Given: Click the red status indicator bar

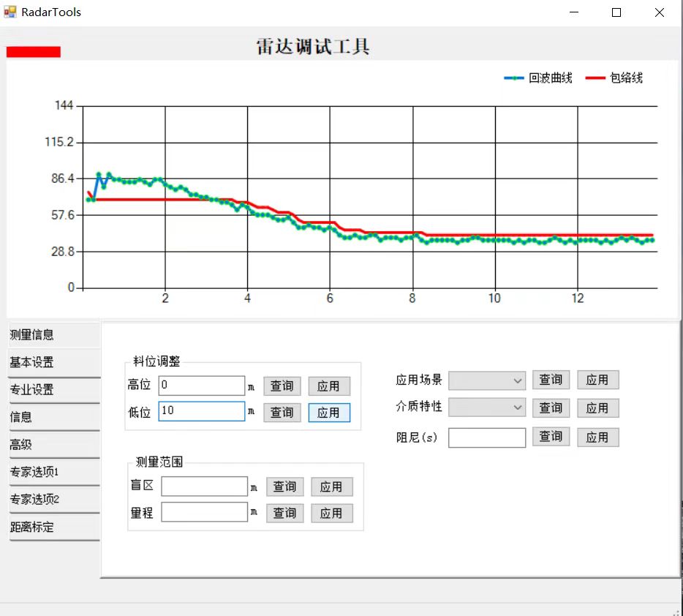Looking at the screenshot, I should click(33, 51).
